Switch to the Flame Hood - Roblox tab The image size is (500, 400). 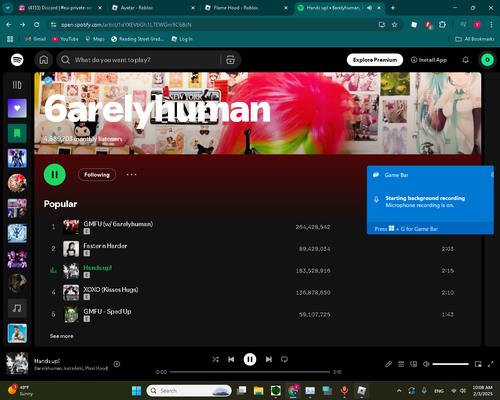247,8
